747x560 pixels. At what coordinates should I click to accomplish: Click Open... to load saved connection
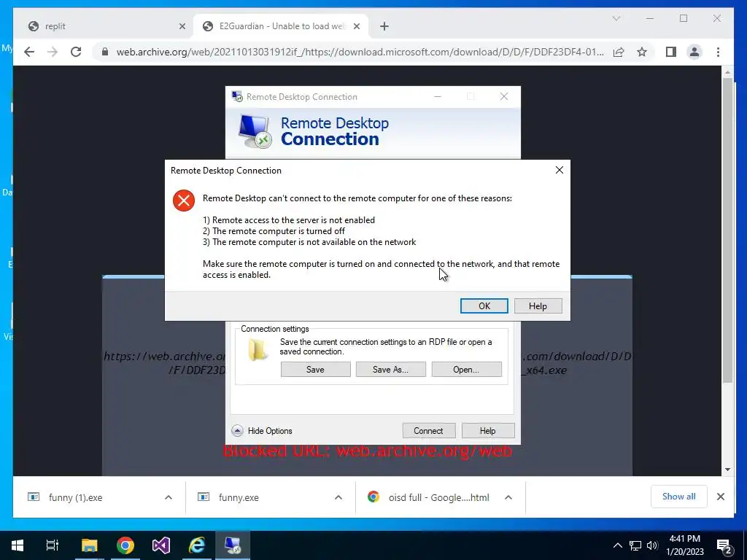(x=466, y=370)
